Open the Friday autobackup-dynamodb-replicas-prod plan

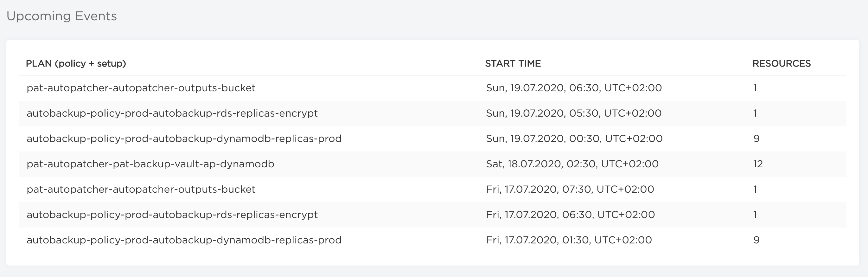pyautogui.click(x=184, y=240)
